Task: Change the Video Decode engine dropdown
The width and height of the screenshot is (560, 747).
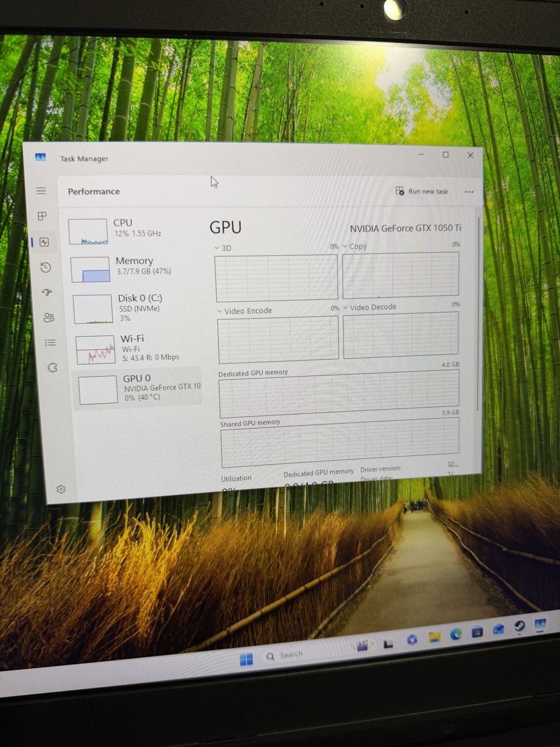Action: (345, 308)
